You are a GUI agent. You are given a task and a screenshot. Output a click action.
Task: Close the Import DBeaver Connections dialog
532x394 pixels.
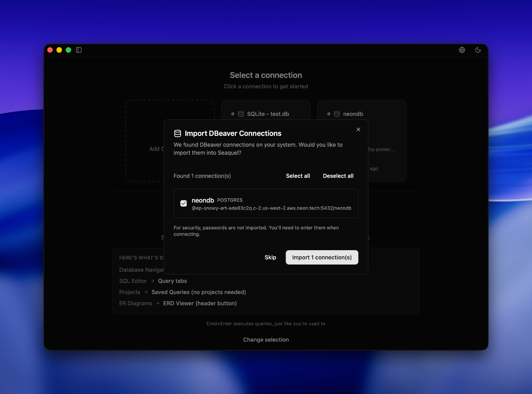coord(358,129)
